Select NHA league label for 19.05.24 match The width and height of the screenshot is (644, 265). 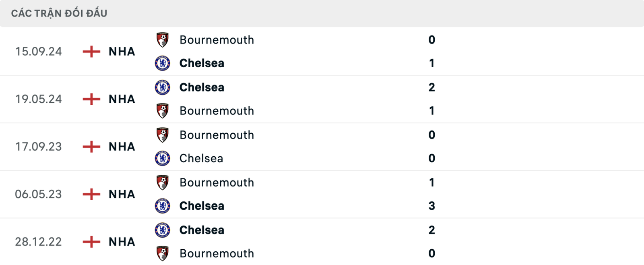(122, 99)
